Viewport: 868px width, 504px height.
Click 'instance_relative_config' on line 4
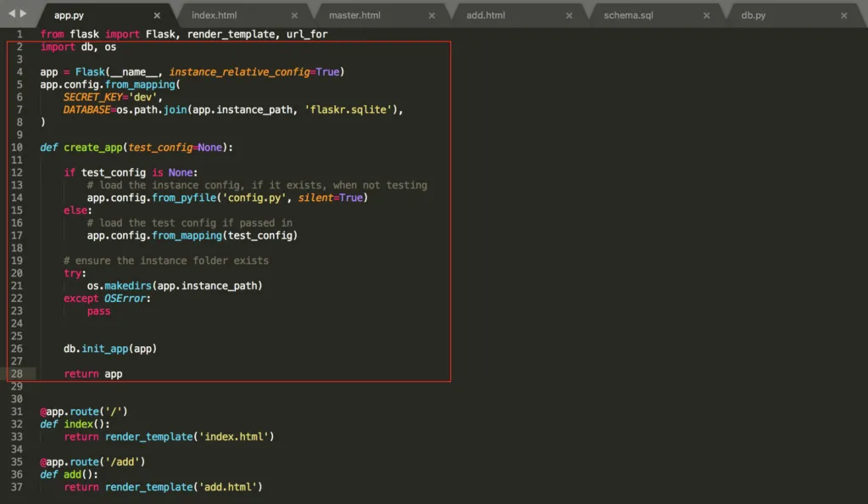coord(239,72)
